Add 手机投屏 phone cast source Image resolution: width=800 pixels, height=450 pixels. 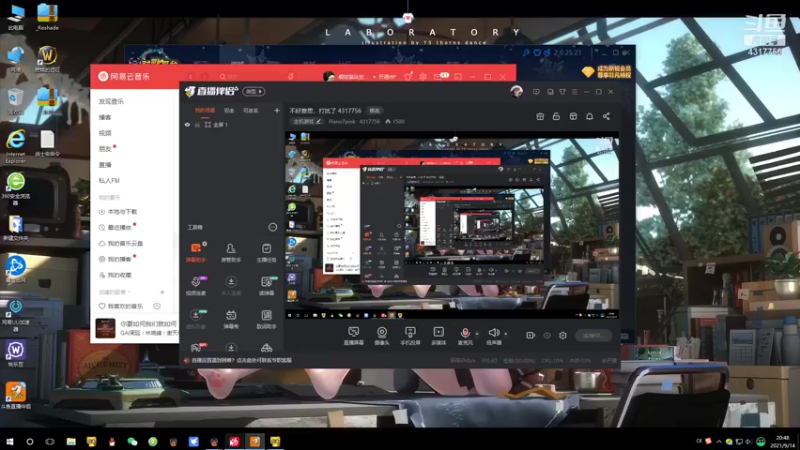click(x=410, y=336)
